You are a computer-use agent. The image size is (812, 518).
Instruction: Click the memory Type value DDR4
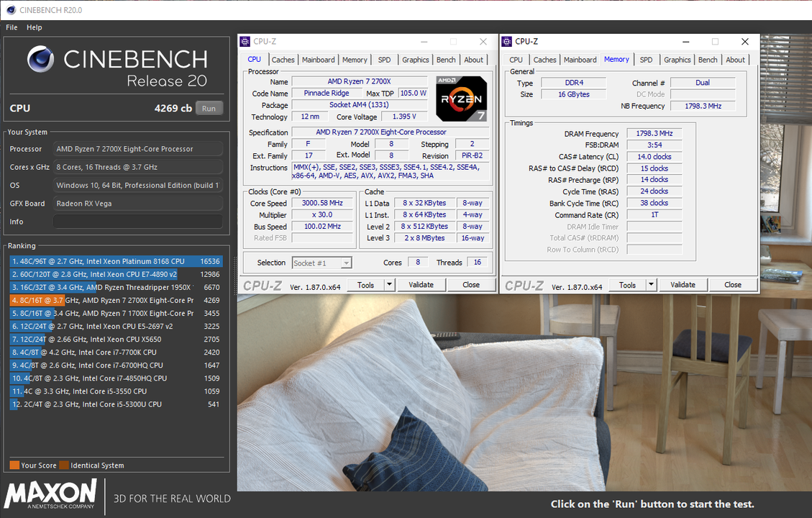(x=574, y=83)
